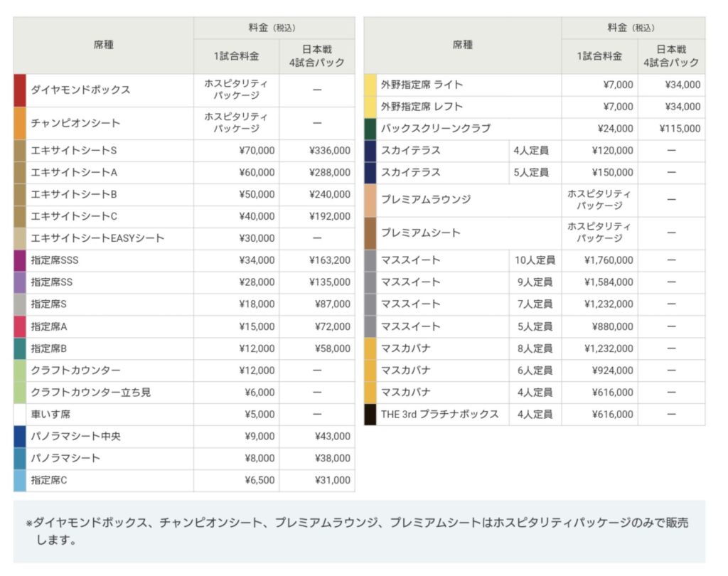Select クラフトカウンター立ち見 row label

[x=90, y=393]
